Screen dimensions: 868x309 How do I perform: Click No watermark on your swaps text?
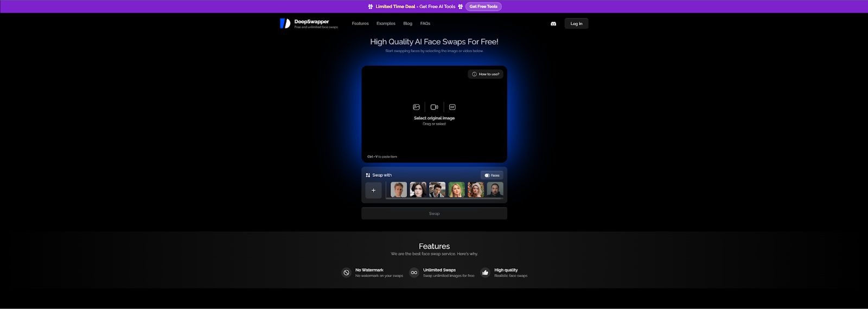[379, 276]
